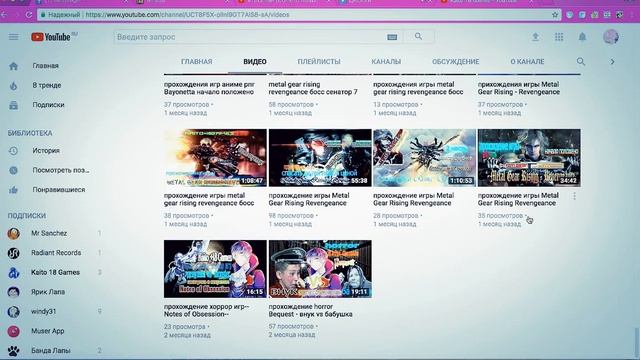Open the ОБСУЖДЕНИЕ tab

[456, 62]
